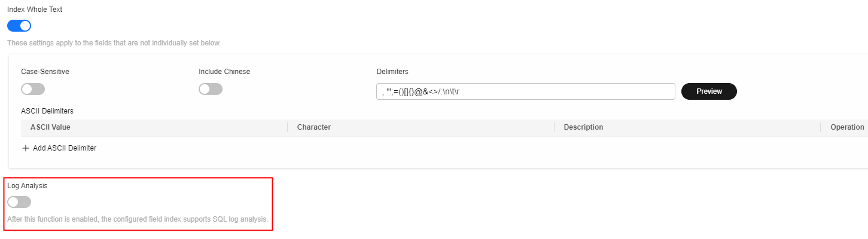Click the Add ASCII Delimiter link text

click(65, 148)
